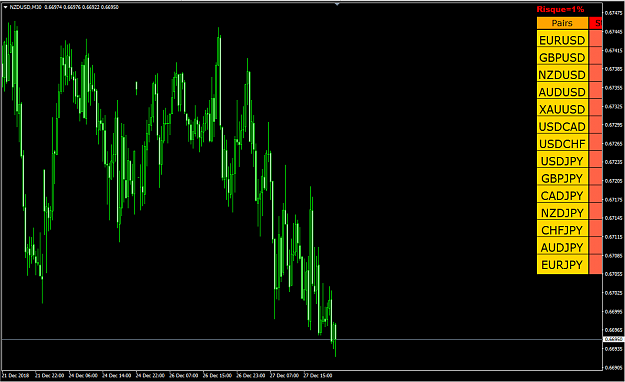Click the red Risque=1% label

560,9
